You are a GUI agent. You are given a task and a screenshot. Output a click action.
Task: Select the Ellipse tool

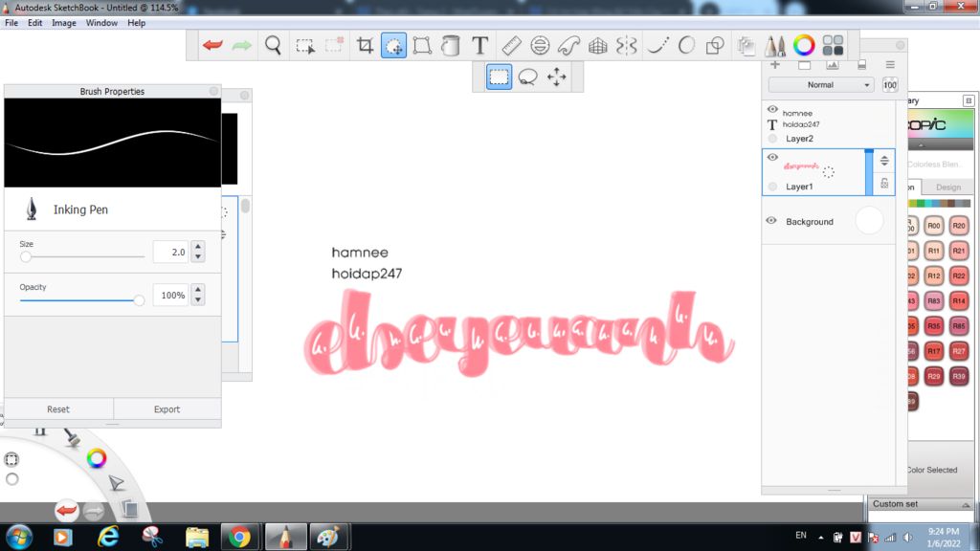685,45
